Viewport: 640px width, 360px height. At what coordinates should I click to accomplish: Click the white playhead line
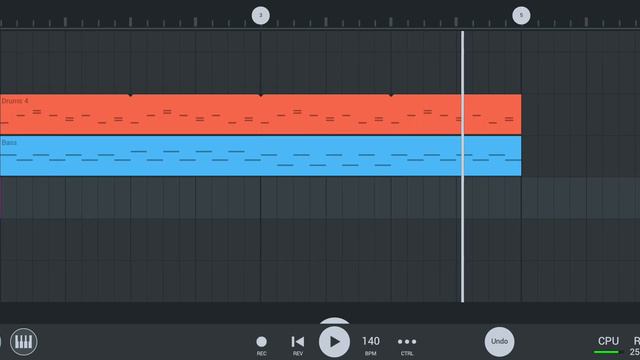tap(462, 167)
